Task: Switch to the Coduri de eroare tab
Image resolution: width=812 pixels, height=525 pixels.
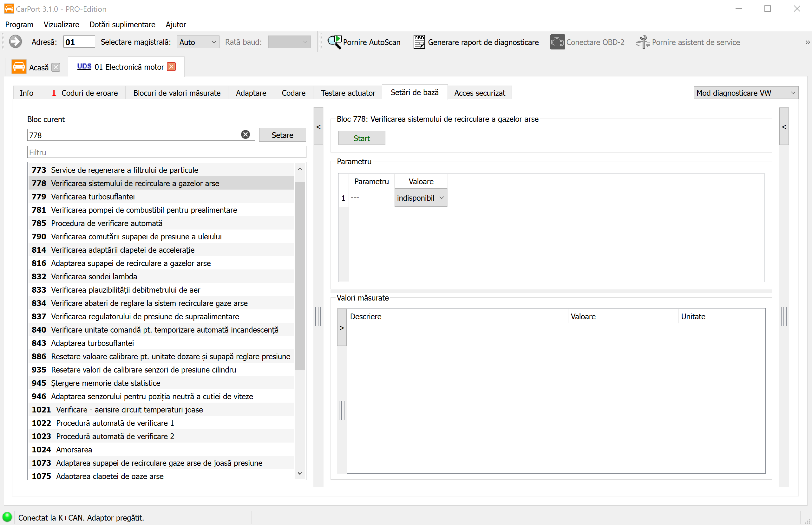Action: tap(84, 93)
